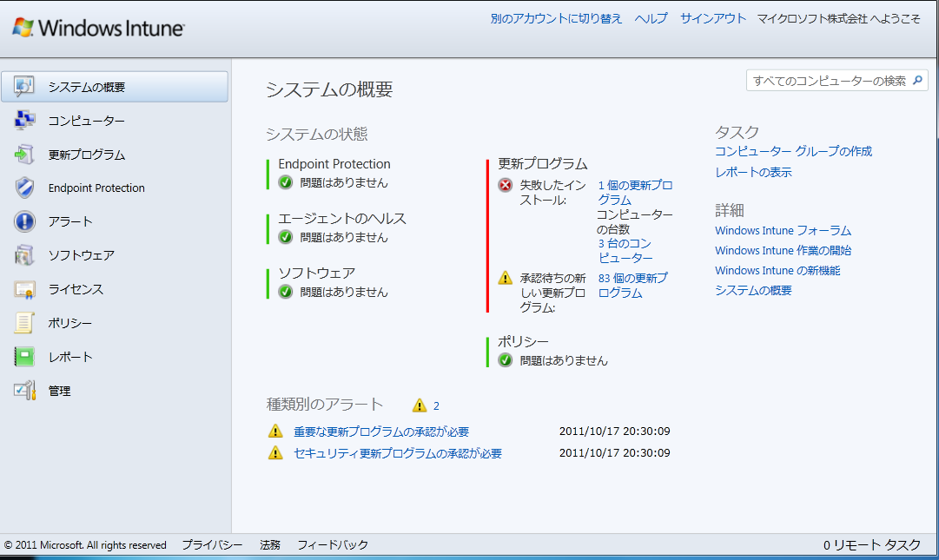Click the Alerts (アラート) exclamation icon
This screenshot has height=560, width=939.
(24, 221)
